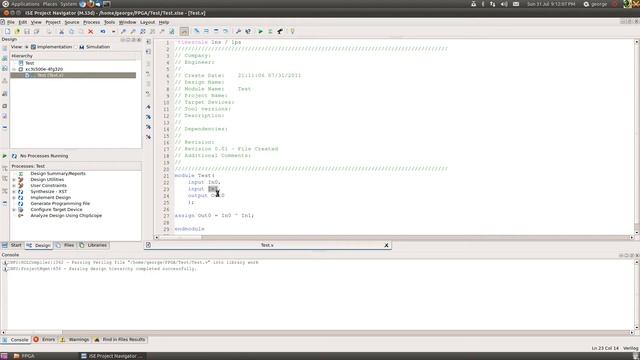Click Generate Programming File process

click(60, 203)
